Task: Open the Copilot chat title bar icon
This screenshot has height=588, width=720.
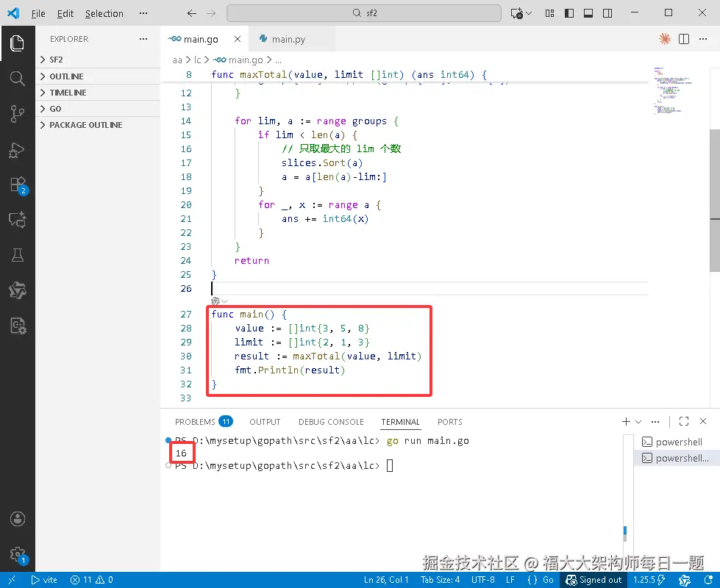Action: pyautogui.click(x=516, y=13)
